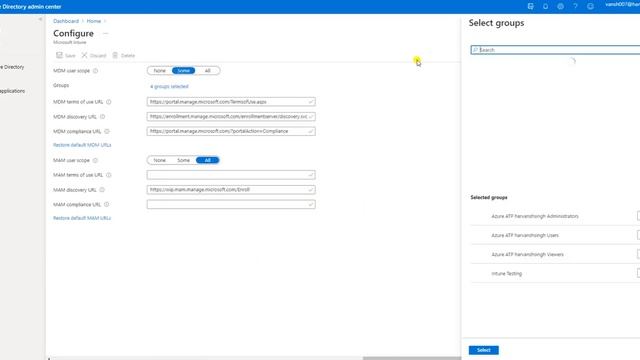The image size is (640, 360).
Task: Open the notifications bell in header
Action: [x=545, y=6]
